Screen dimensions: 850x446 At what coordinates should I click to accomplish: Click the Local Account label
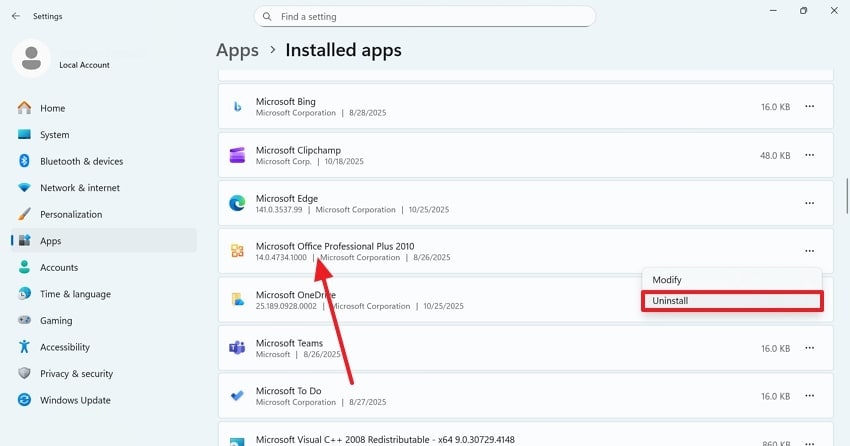click(x=85, y=65)
